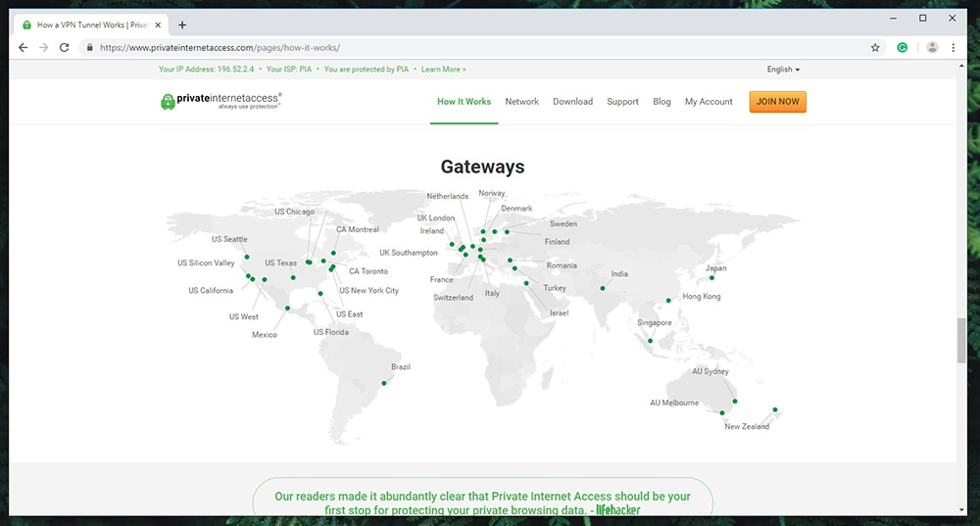Click the New Zealand map label
The height and width of the screenshot is (526, 980).
click(747, 427)
